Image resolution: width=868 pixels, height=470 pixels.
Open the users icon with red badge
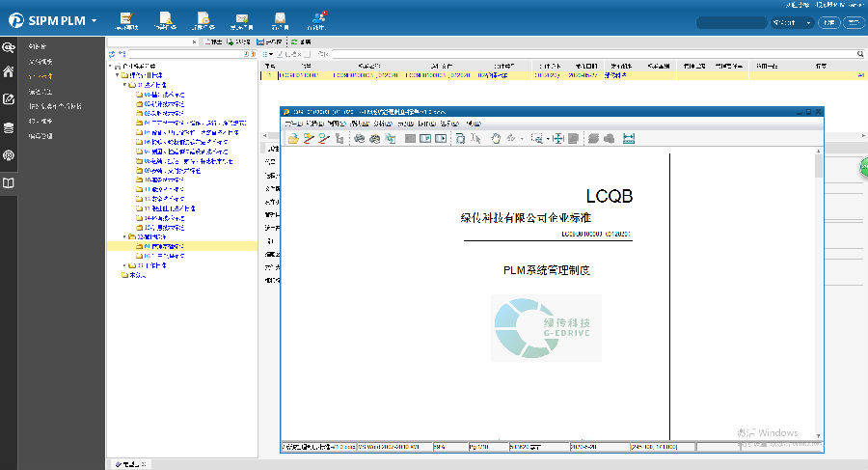point(318,17)
